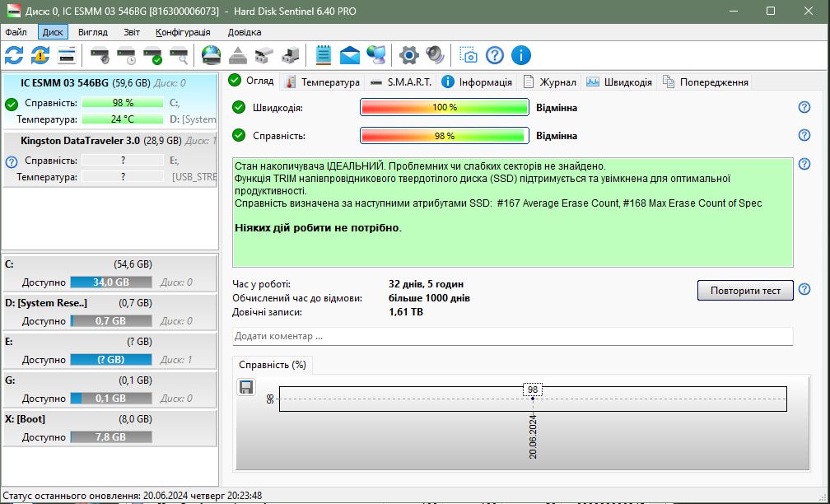Click help icon next to status text box
830x504 pixels.
(804, 164)
